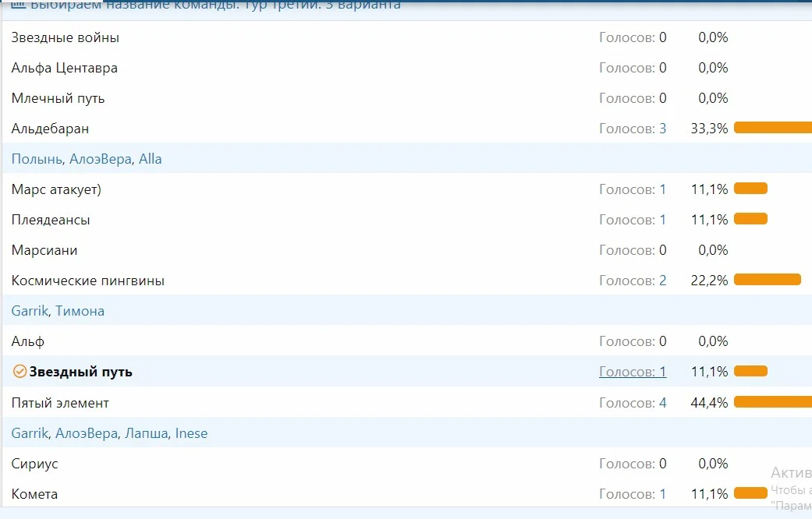Click the orange bar for Плеядеансы

(750, 219)
